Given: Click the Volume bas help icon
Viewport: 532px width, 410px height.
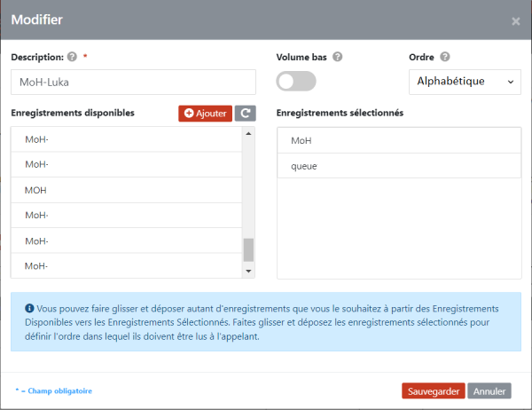Looking at the screenshot, I should coord(337,57).
